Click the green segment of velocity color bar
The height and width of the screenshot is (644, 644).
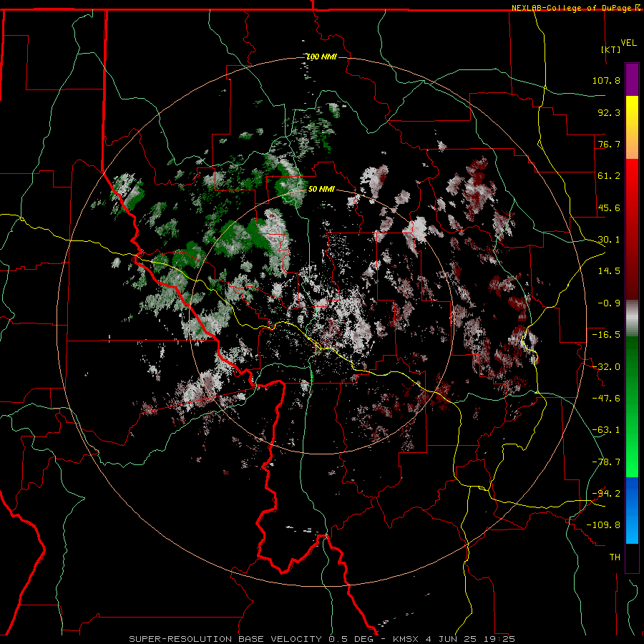[x=632, y=406]
